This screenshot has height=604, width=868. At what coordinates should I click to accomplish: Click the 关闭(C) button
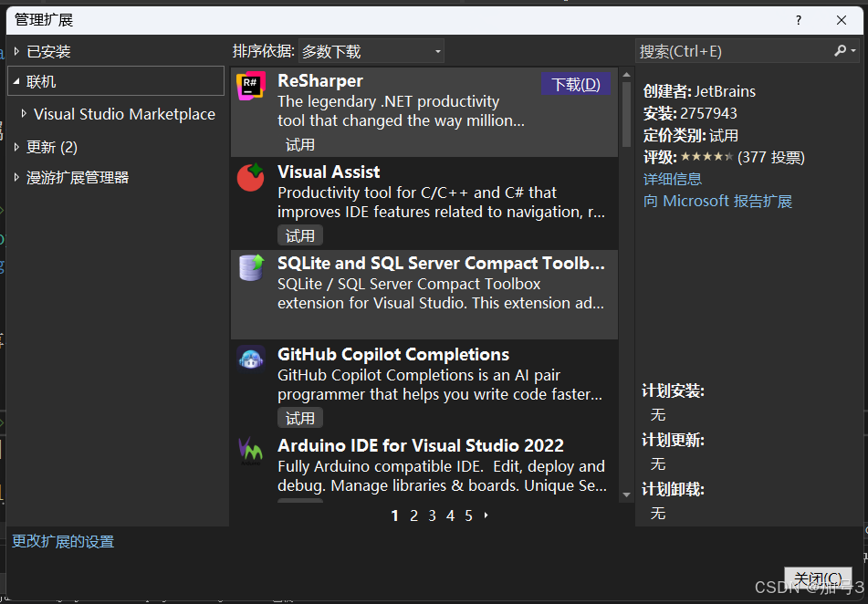[x=818, y=578]
